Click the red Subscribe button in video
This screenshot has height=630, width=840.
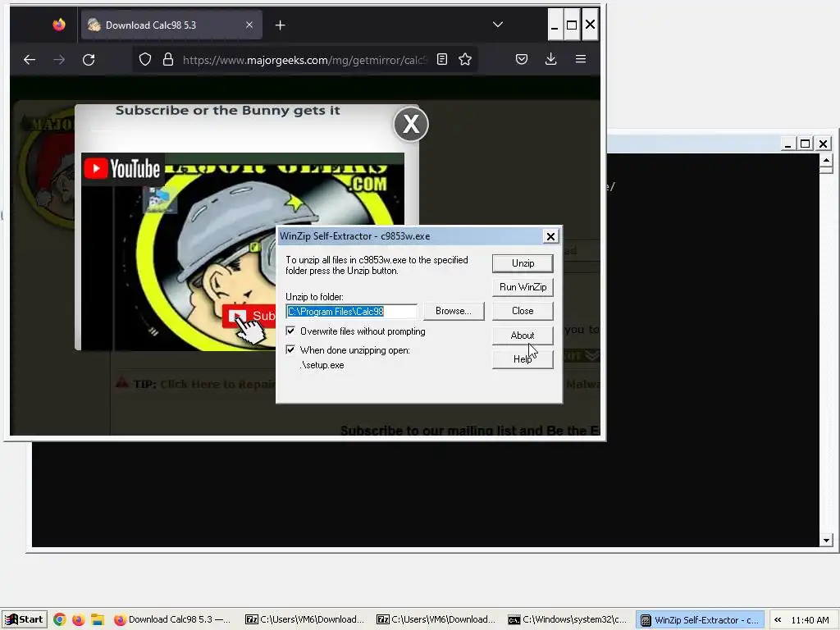(x=249, y=316)
